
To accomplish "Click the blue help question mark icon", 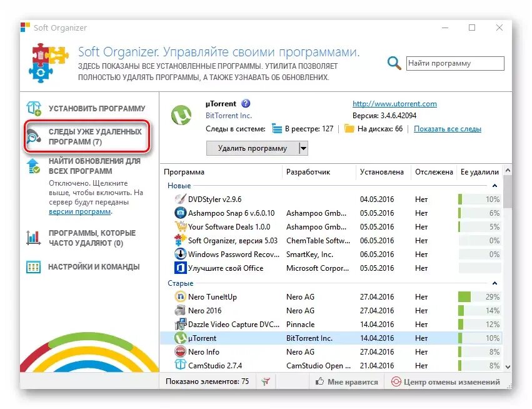I will 246,104.
